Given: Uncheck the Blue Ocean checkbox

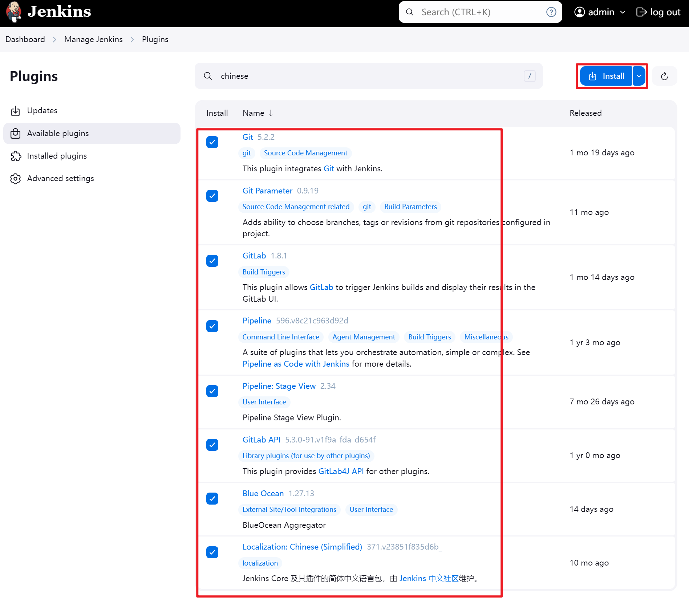Looking at the screenshot, I should tap(212, 498).
